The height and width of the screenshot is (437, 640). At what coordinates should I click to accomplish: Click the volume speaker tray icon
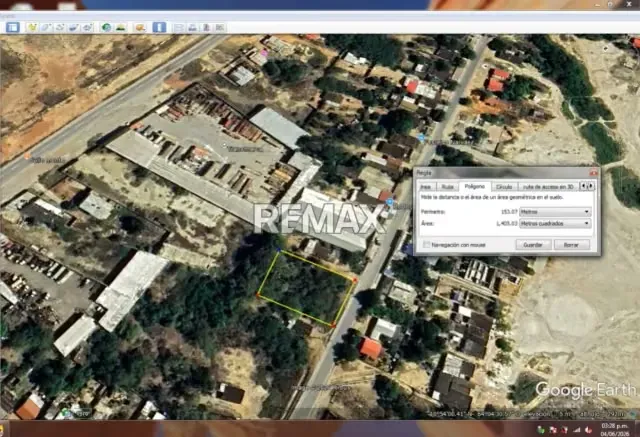[x=589, y=430]
